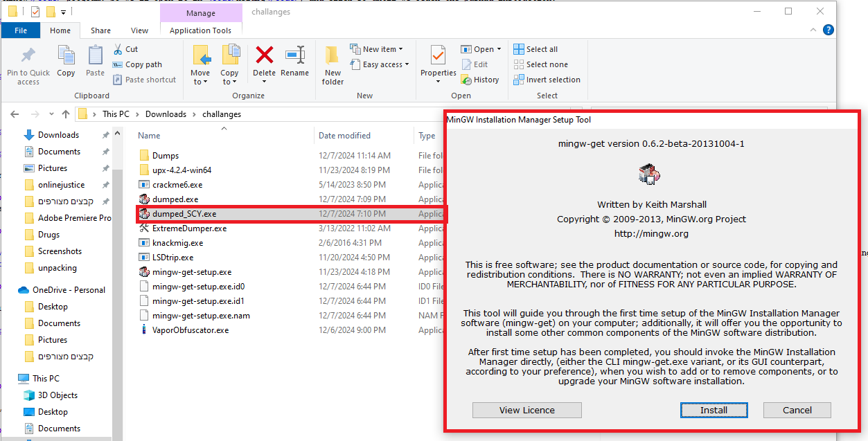The image size is (868, 441).
Task: Click the View Licence button
Action: [526, 410]
